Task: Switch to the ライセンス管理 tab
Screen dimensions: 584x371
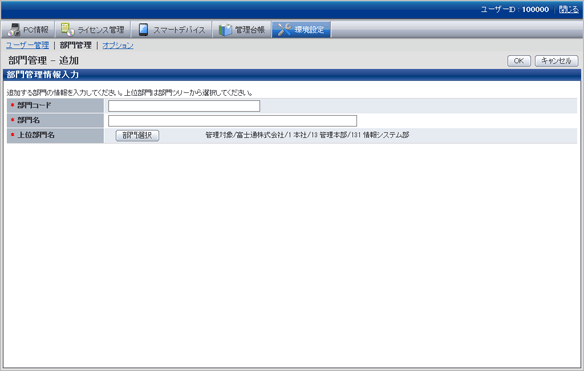Action: (x=93, y=29)
